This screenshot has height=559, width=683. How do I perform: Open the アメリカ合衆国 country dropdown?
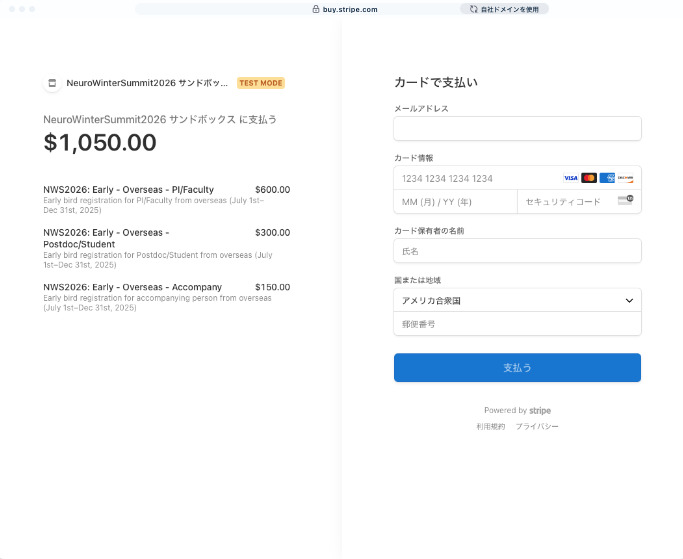[517, 300]
